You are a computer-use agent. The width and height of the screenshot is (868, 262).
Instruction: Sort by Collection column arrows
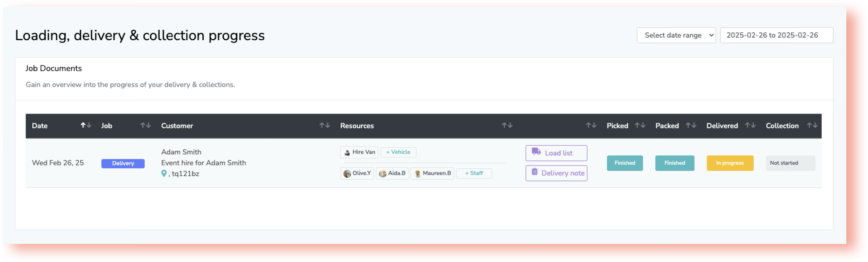[812, 125]
